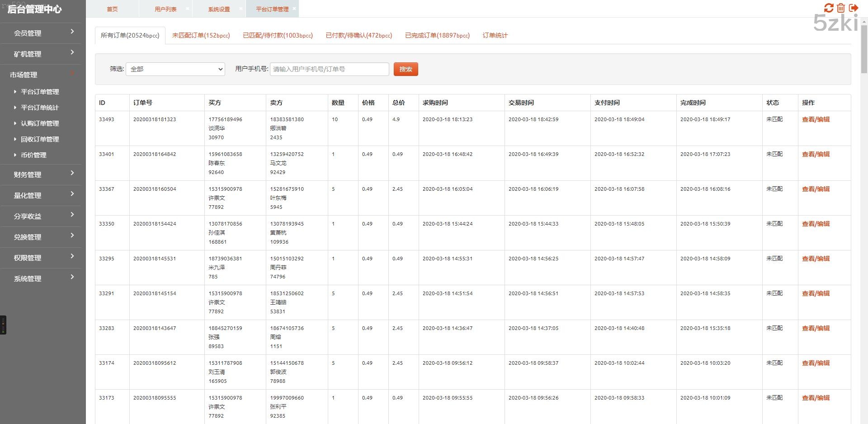Screen dimensions: 868x424
Task: Click 查看/编辑 for order ID 33493
Action: click(816, 119)
